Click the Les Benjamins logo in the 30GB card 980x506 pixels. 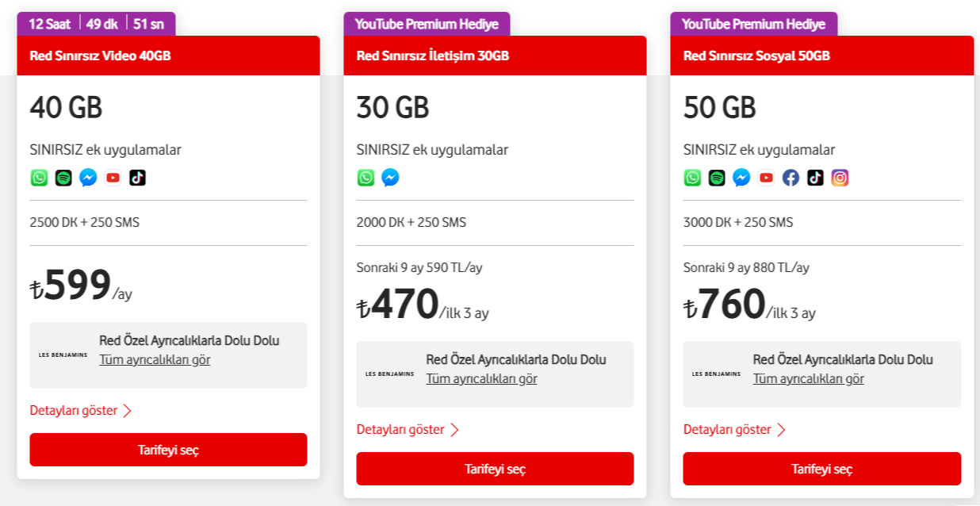click(x=389, y=374)
